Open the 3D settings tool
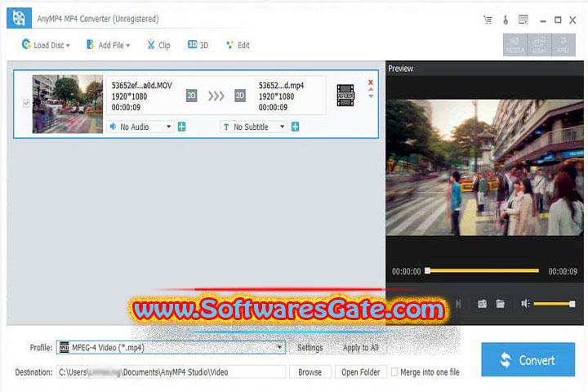Image resolution: width=588 pixels, height=392 pixels. coord(198,45)
